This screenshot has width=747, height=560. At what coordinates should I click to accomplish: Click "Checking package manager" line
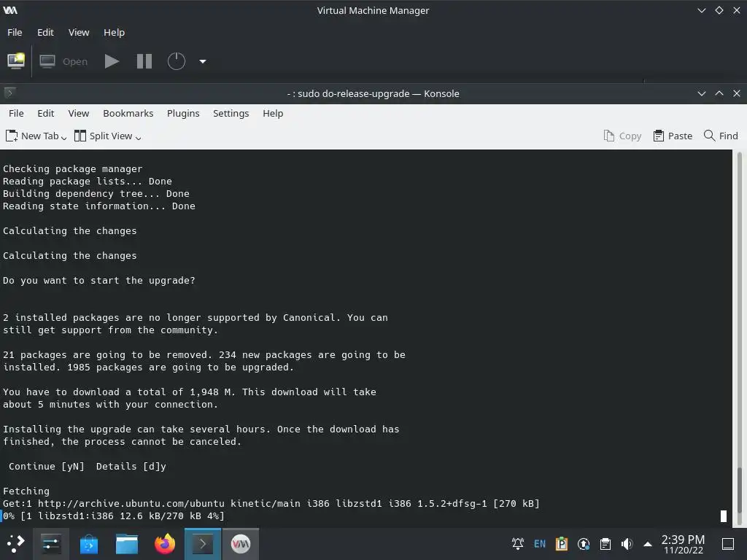(72, 169)
